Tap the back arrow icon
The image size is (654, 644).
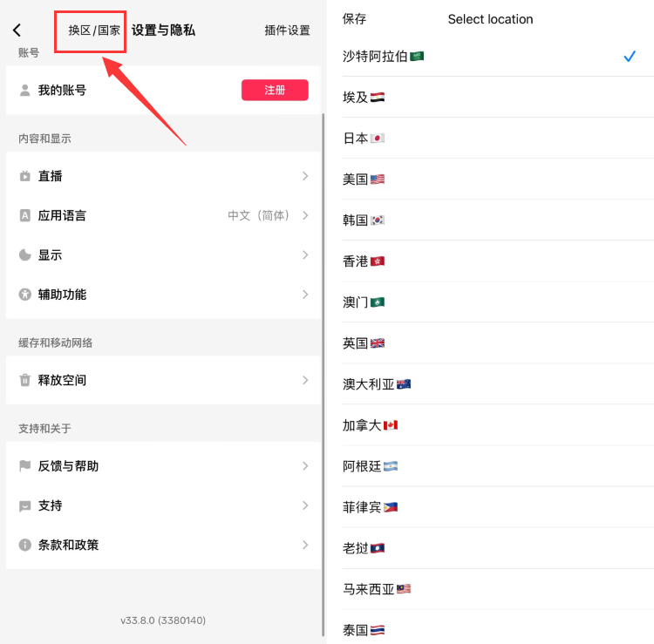[17, 31]
